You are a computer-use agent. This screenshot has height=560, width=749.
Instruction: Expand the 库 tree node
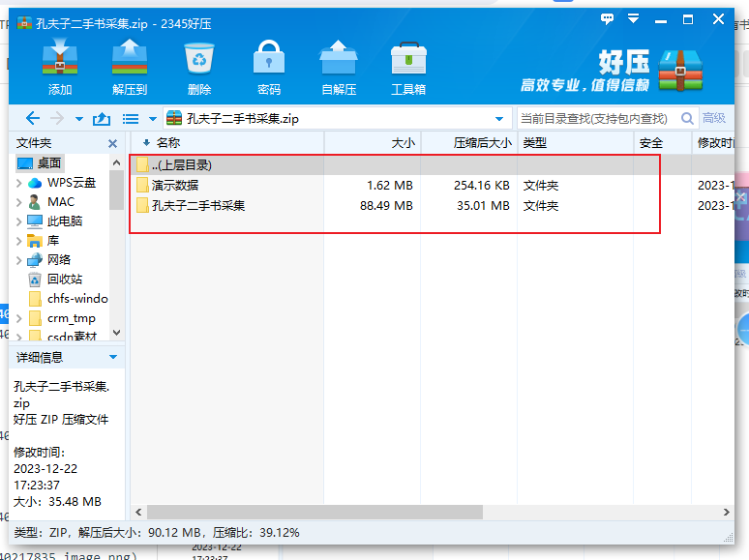point(19,241)
